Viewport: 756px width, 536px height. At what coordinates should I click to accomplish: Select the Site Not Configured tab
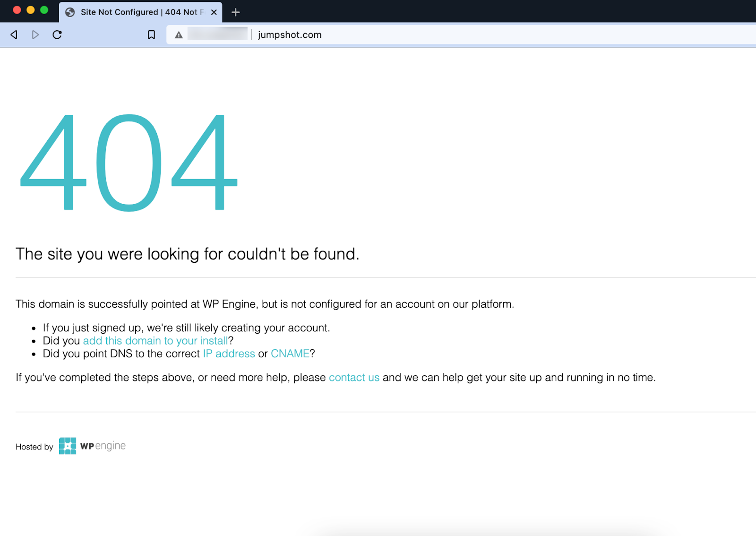[x=141, y=12]
